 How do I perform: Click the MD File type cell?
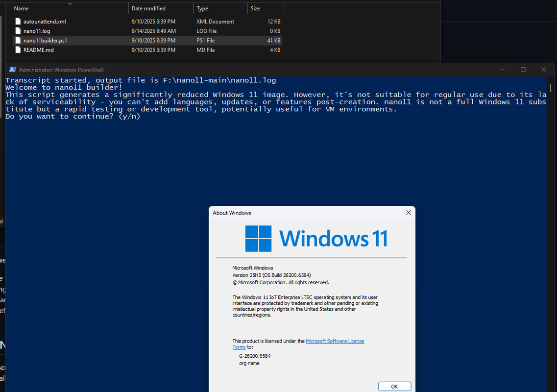(206, 50)
